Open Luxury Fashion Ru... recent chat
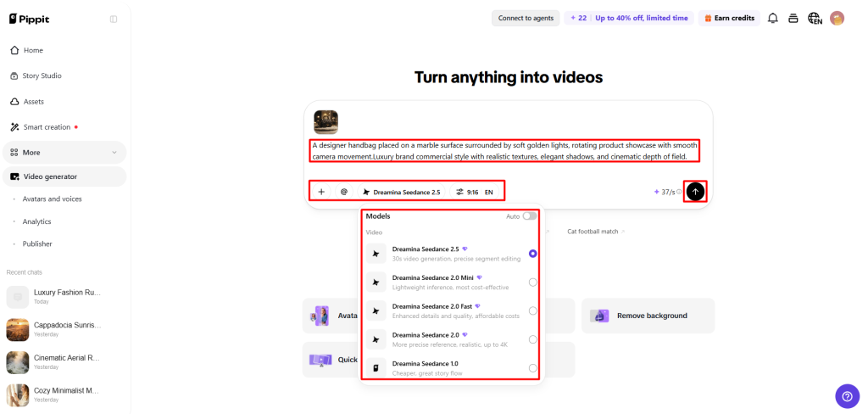868x414 pixels. point(64,297)
